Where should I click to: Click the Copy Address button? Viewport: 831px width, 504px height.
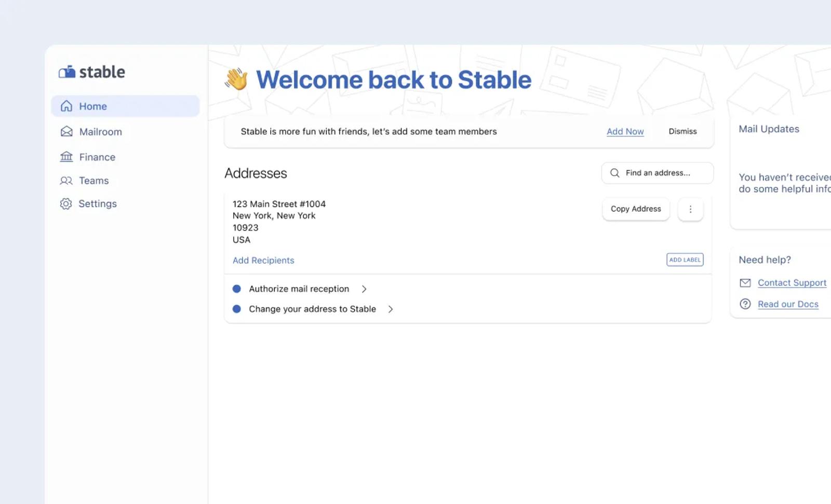pos(636,209)
